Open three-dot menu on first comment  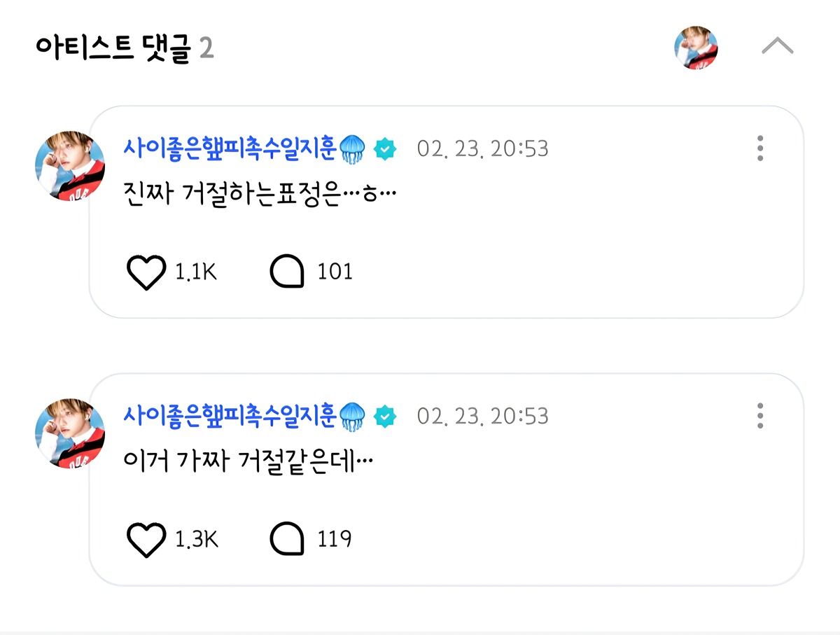pos(760,148)
